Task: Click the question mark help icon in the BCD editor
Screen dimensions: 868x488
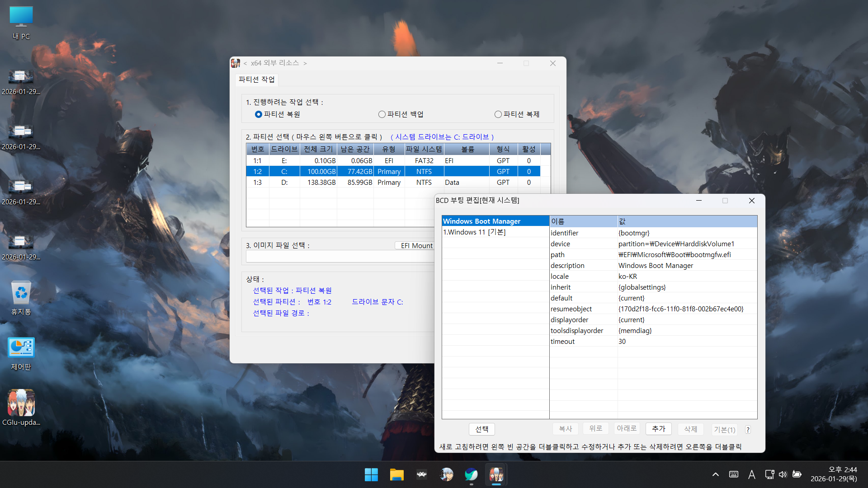Action: [x=748, y=430]
